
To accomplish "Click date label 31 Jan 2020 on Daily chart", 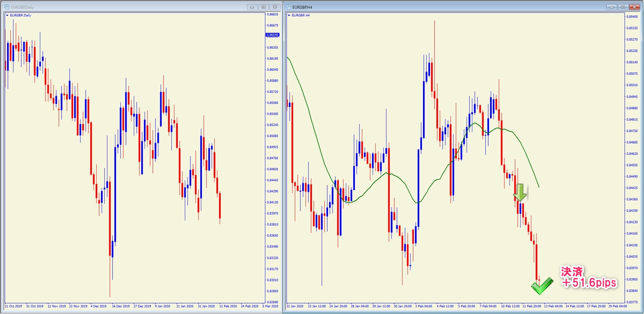I will [x=206, y=306].
